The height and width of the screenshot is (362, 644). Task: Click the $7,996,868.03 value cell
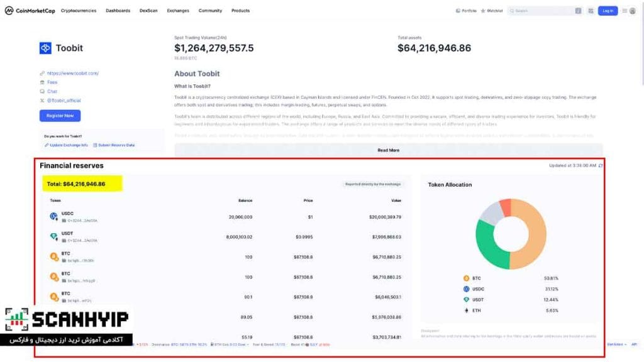click(387, 237)
